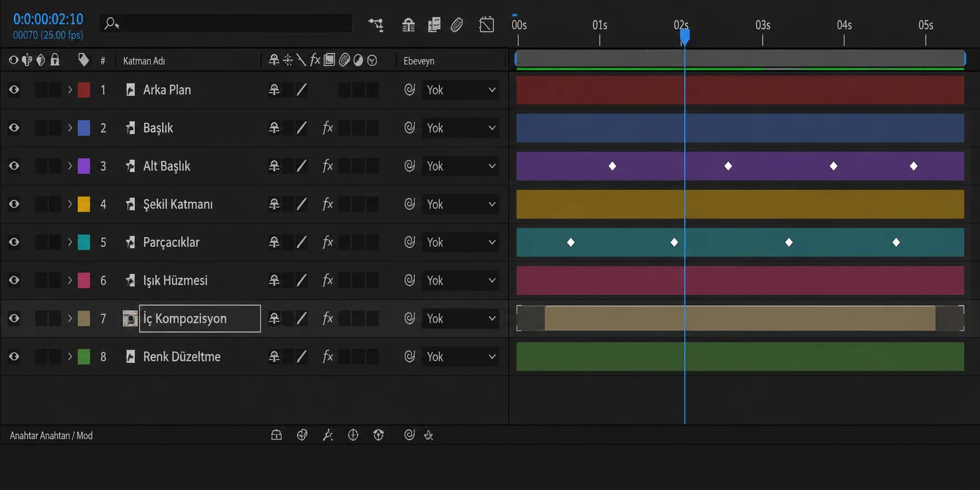This screenshot has height=490, width=980.
Task: Click the bottom-bar spiral pick whip icon
Action: (x=409, y=435)
